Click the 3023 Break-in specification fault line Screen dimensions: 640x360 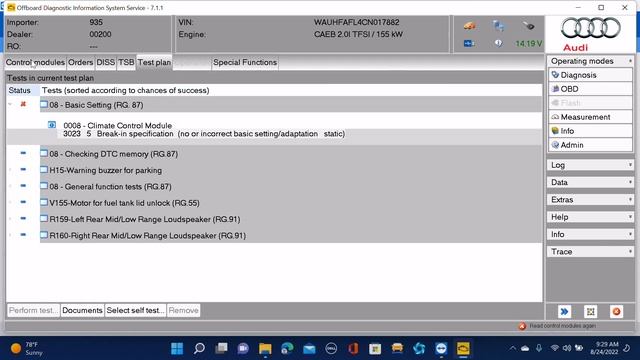click(204, 134)
